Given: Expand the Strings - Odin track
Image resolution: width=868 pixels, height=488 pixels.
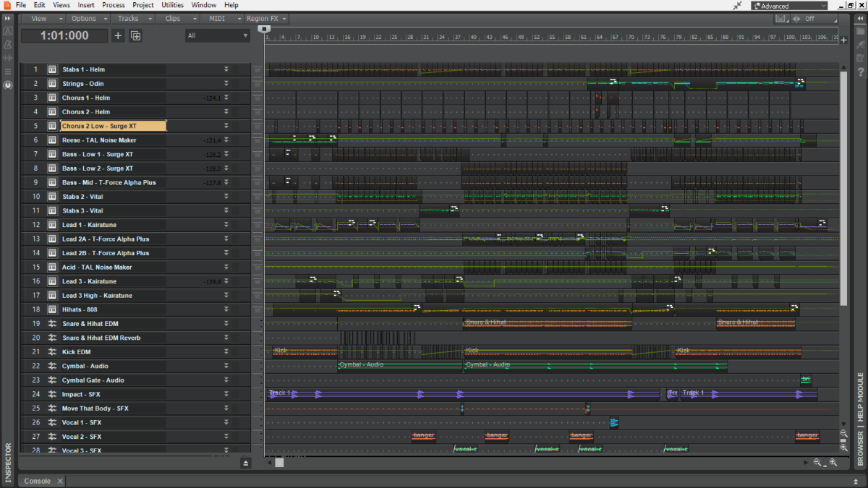Looking at the screenshot, I should [x=226, y=84].
